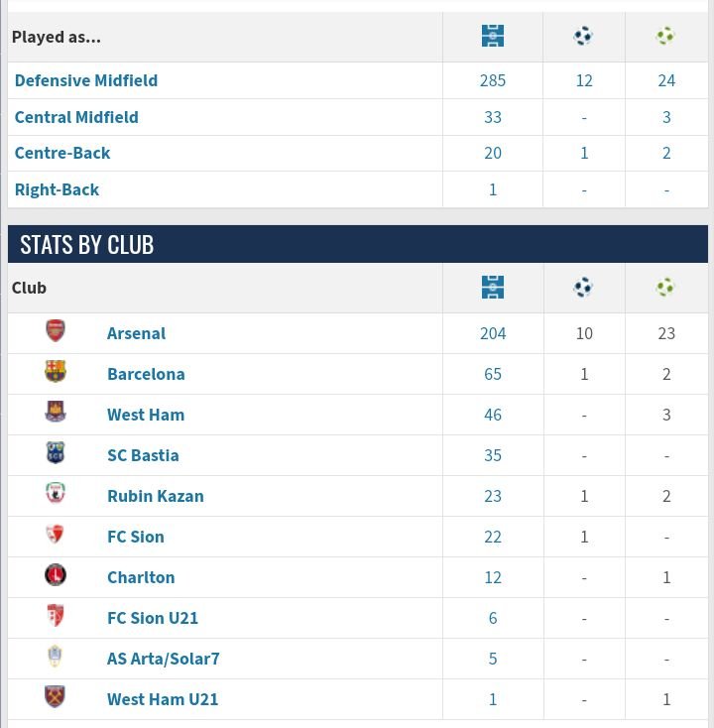Click the AS Arta/Solar7 crest icon

point(56,657)
